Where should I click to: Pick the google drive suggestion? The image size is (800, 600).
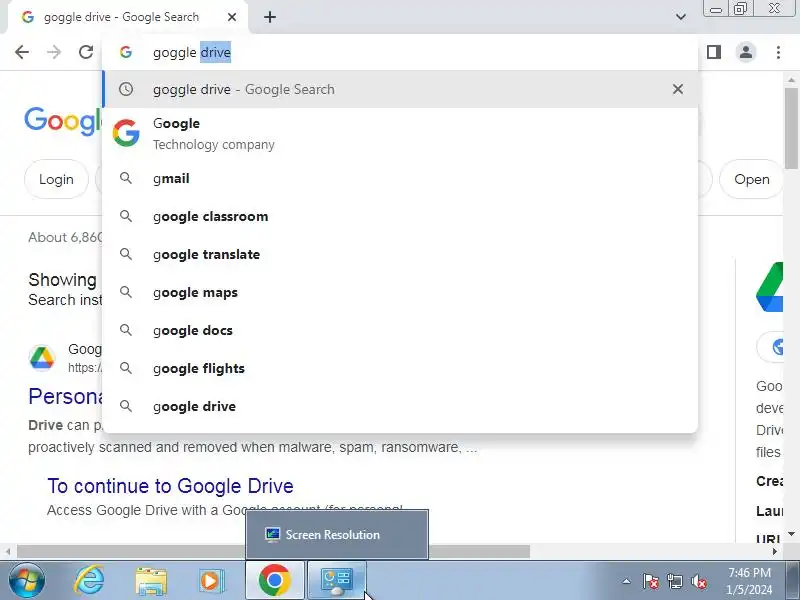click(x=400, y=407)
